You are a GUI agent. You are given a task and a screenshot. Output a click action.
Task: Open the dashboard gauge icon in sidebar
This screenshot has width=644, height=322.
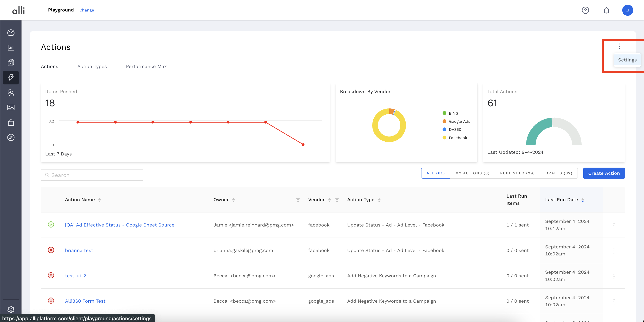[x=11, y=33]
